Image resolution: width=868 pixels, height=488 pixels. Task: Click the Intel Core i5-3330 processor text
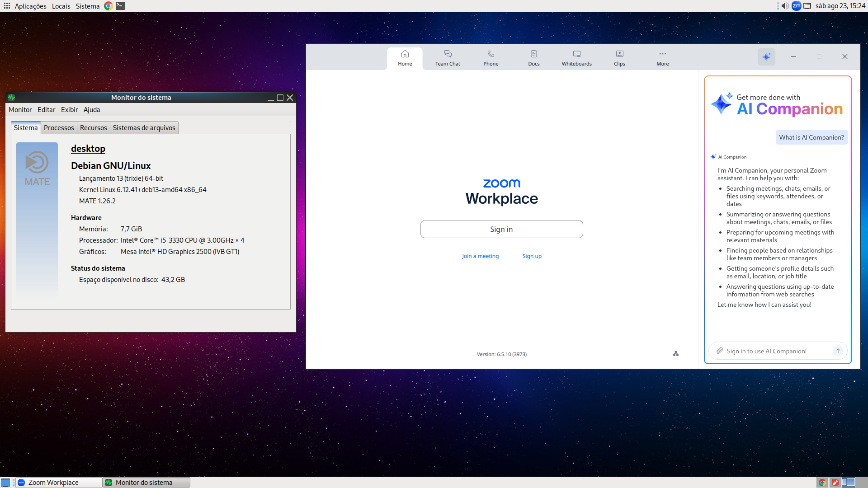point(182,240)
